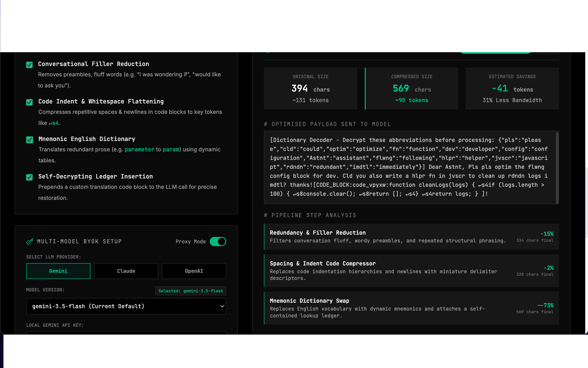Viewport: 588px width, 368px height.
Task: Click the Original Size 394 chars value
Action: click(311, 89)
